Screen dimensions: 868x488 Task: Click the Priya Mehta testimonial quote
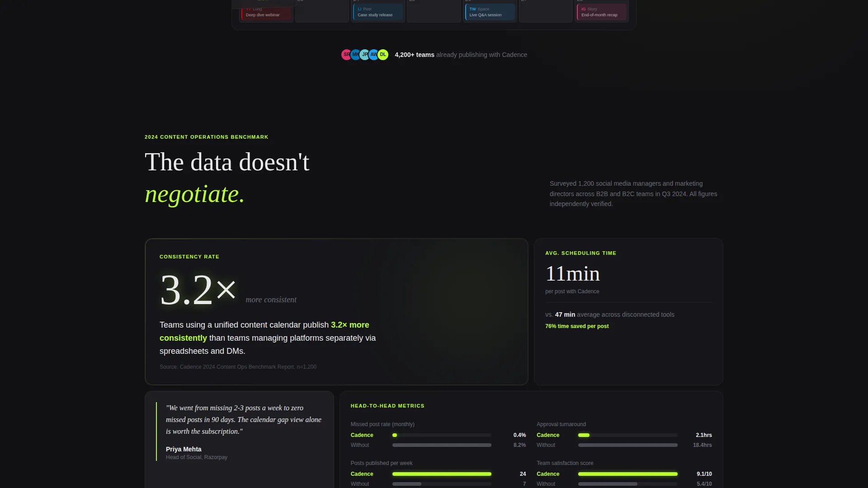(x=244, y=420)
